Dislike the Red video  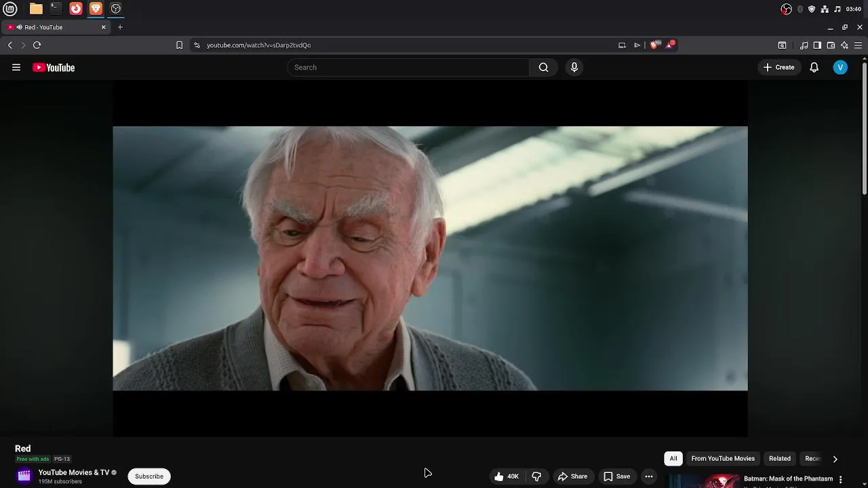(536, 476)
